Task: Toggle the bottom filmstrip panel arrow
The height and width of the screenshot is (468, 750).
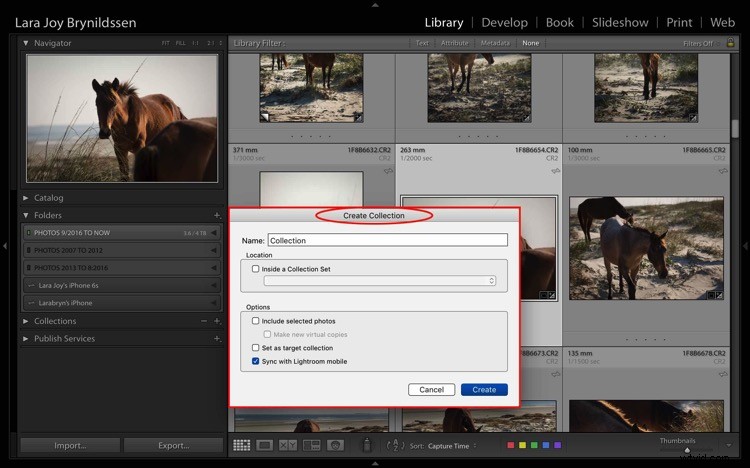Action: (375, 463)
